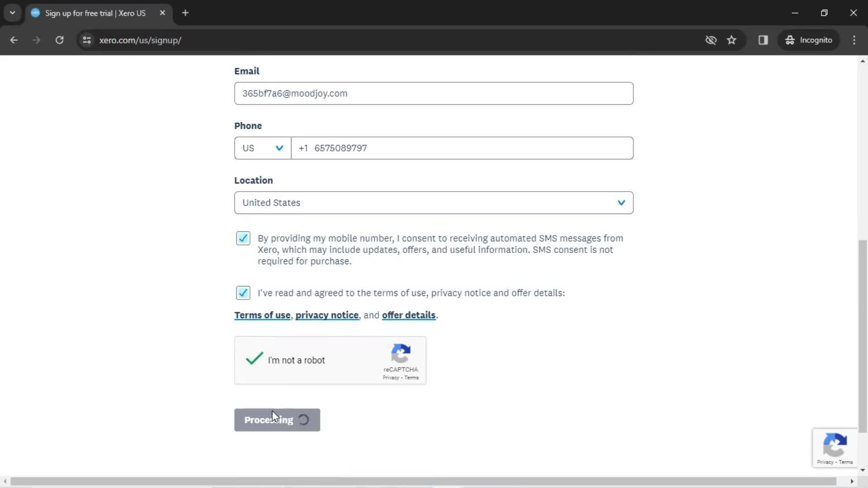Click the SMS consent paragraph text
868x488 pixels.
440,250
